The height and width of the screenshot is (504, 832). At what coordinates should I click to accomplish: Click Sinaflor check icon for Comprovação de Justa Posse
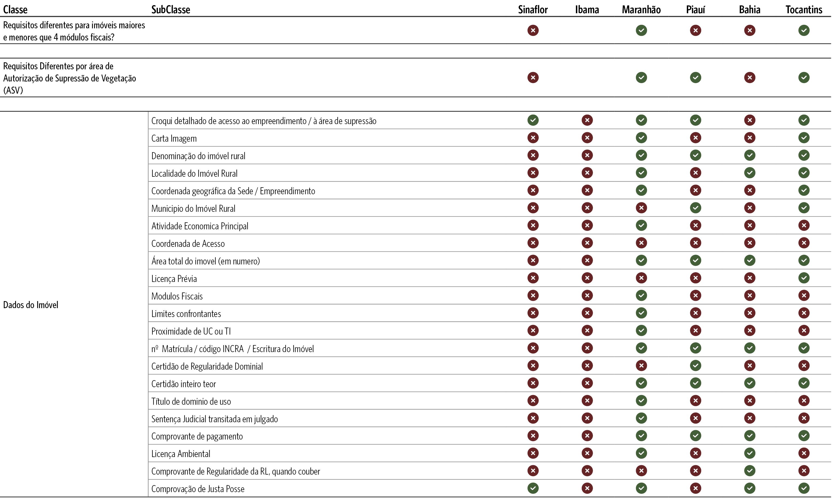point(533,488)
